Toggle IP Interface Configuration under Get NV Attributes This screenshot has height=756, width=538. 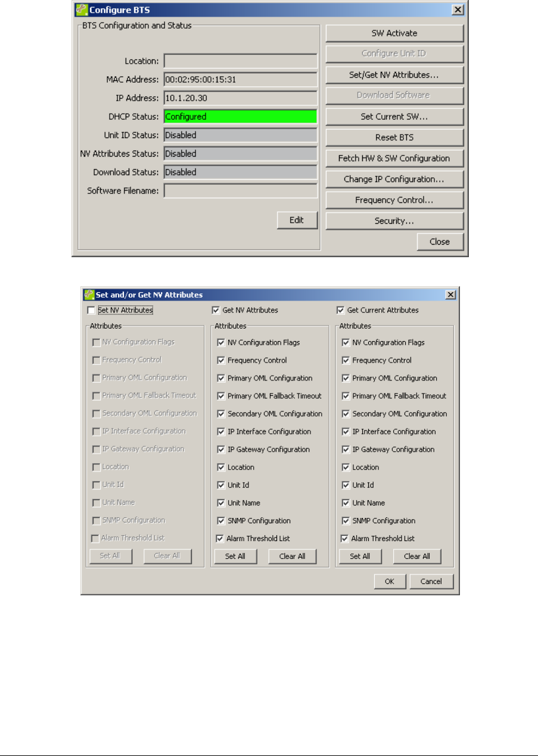click(221, 432)
